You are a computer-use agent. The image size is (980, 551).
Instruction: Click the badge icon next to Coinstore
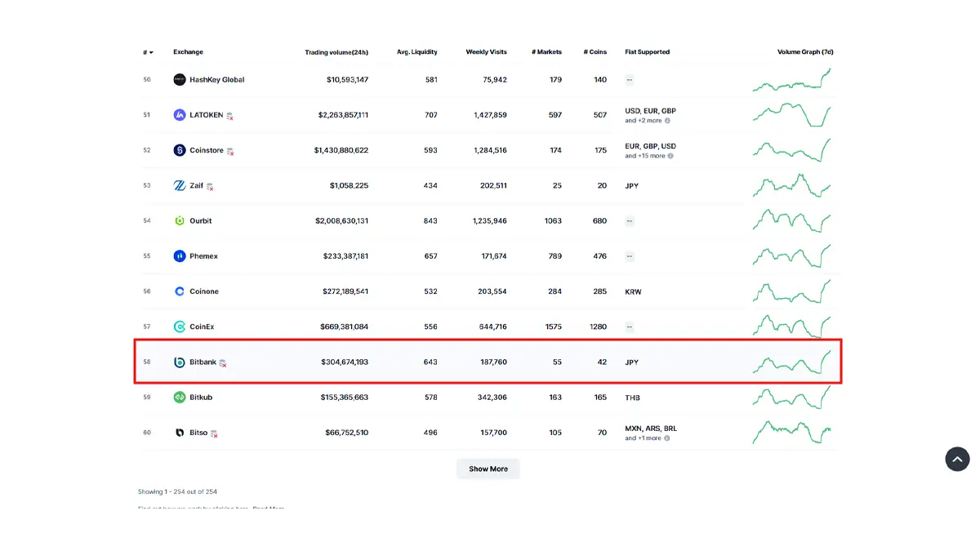click(230, 151)
